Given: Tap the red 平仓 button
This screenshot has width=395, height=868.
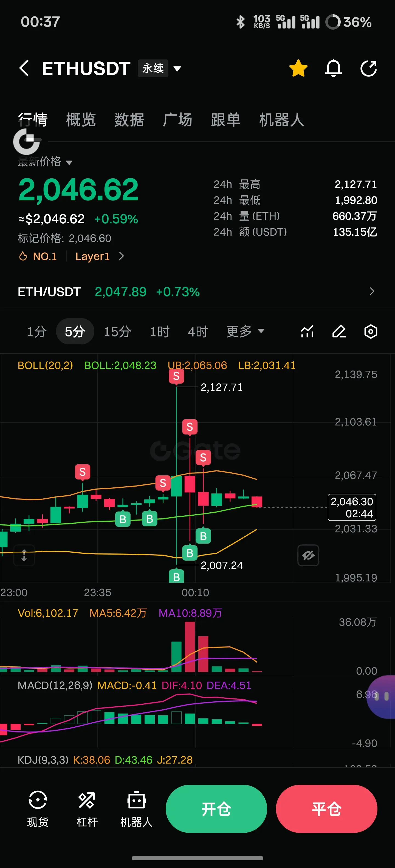Looking at the screenshot, I should [326, 809].
